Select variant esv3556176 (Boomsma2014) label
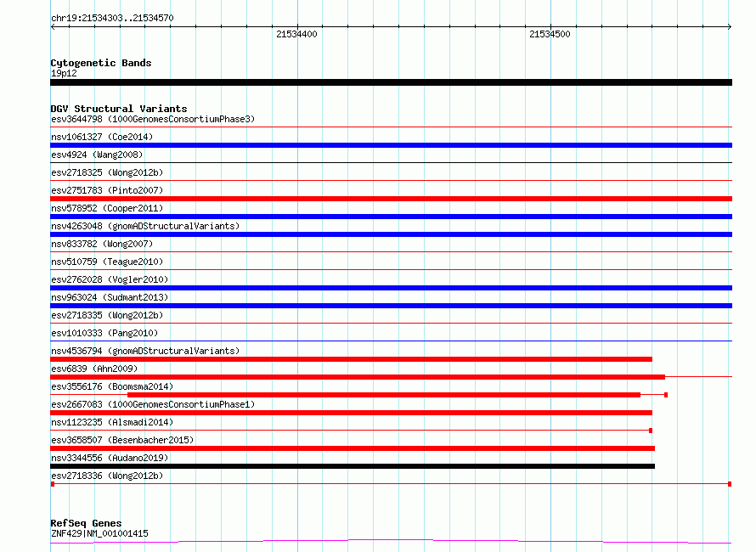The width and height of the screenshot is (756, 552). point(112,386)
